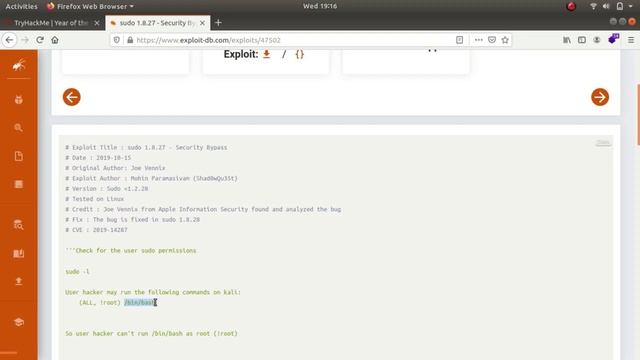640x360 pixels.
Task: Download the exploit file
Action: 267,54
